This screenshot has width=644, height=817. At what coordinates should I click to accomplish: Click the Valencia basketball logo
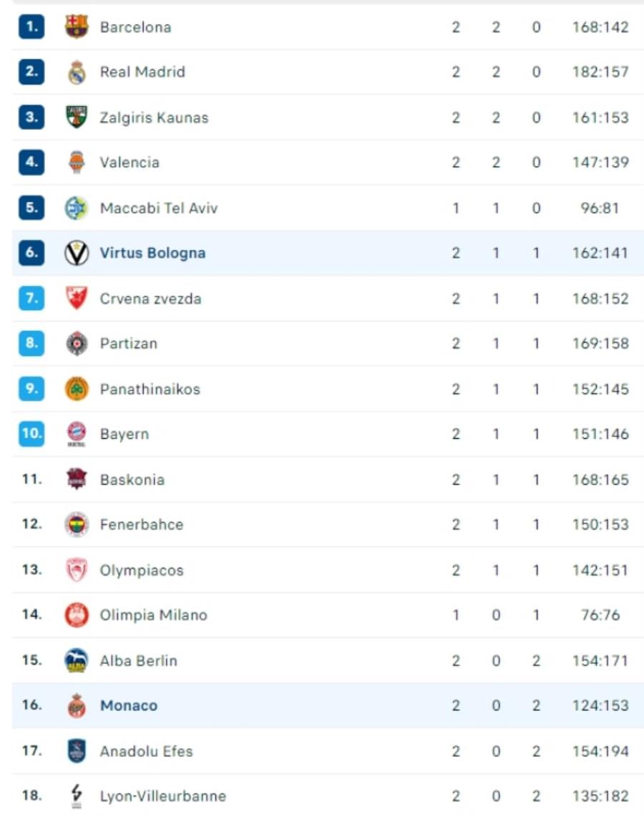coord(77,162)
